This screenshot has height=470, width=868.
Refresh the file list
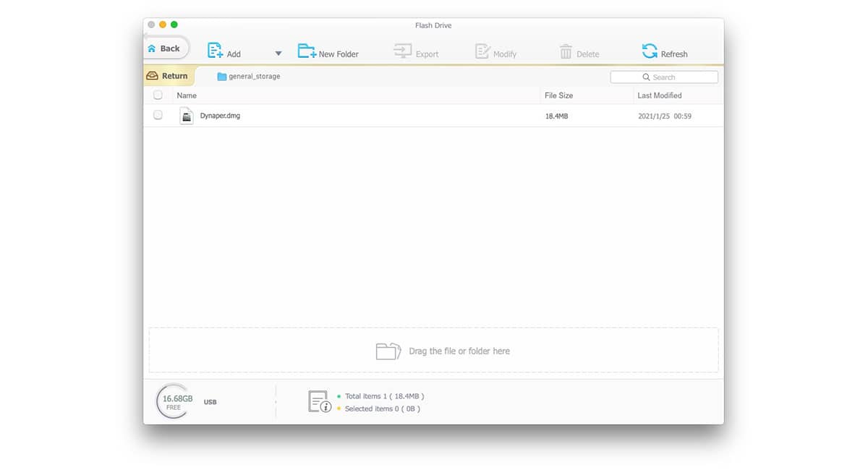650,51
